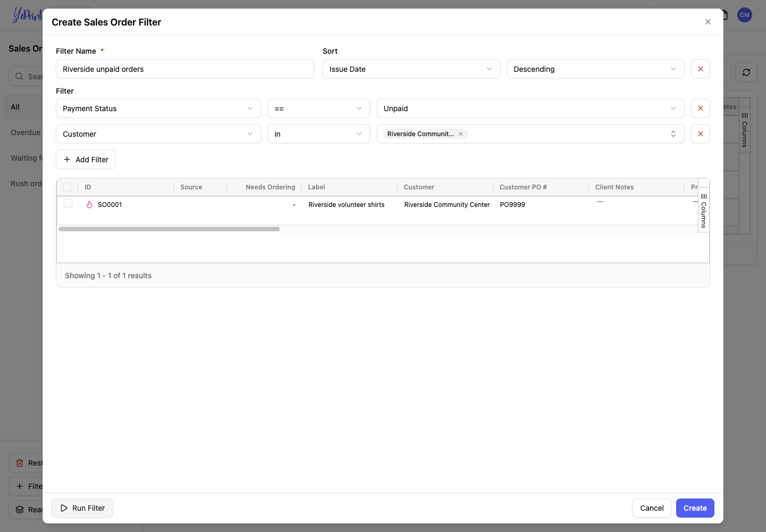Select all rows with header checkbox
The image size is (766, 532).
click(x=68, y=187)
